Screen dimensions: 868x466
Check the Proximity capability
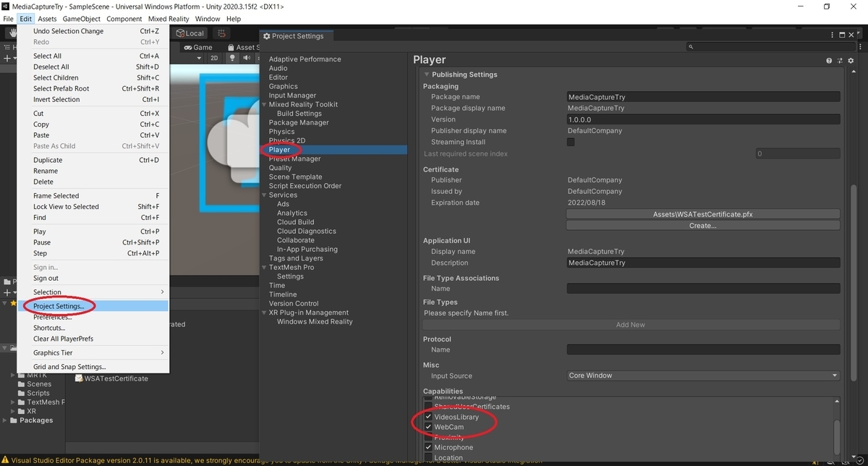(x=428, y=437)
